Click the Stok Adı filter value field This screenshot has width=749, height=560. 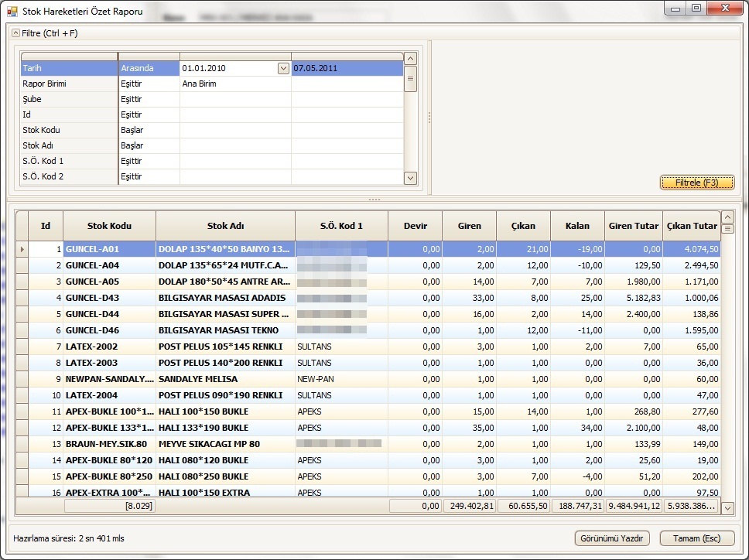pos(235,145)
